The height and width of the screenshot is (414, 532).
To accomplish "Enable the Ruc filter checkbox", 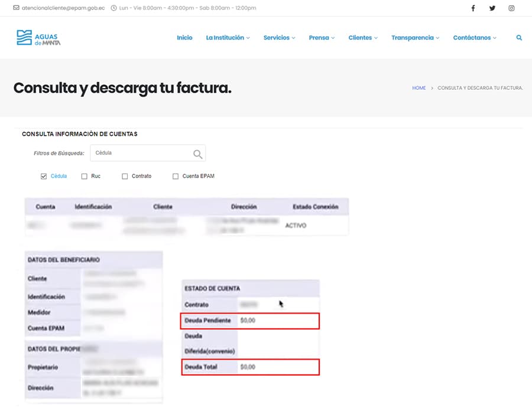I will click(85, 176).
